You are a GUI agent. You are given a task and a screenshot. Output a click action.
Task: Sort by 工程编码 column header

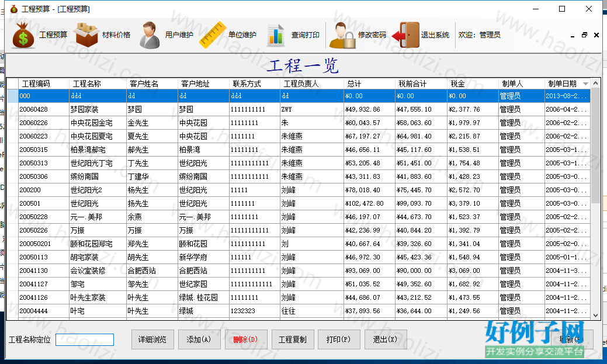[44, 84]
